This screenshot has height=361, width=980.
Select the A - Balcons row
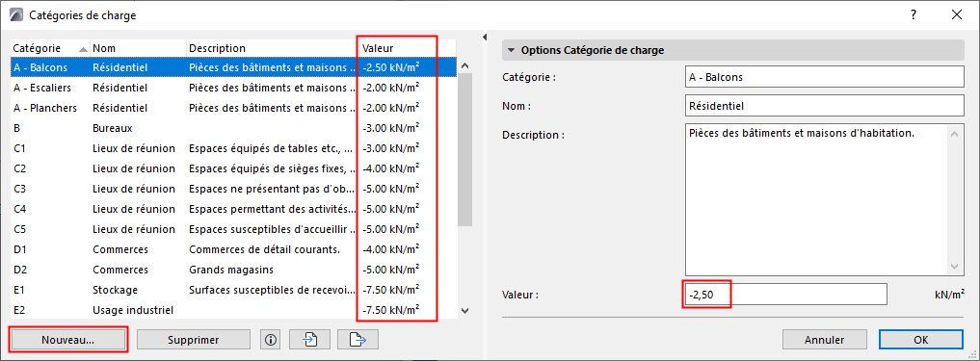(234, 66)
